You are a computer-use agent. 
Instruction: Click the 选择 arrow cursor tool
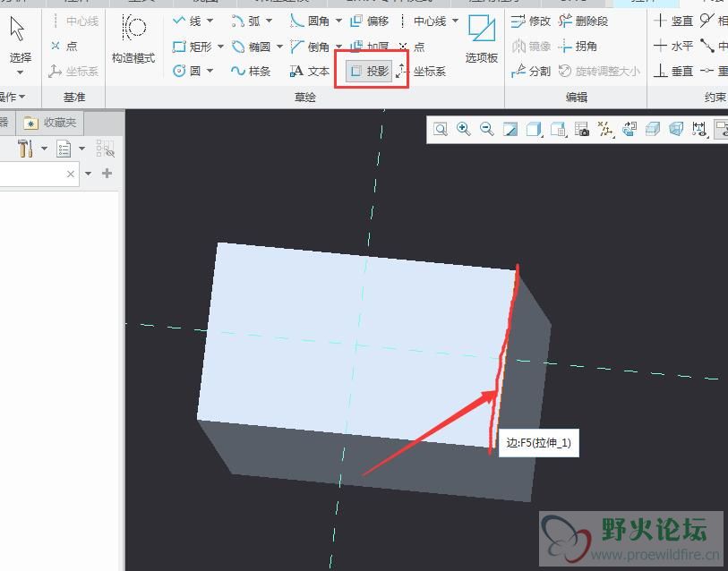pyautogui.click(x=18, y=30)
